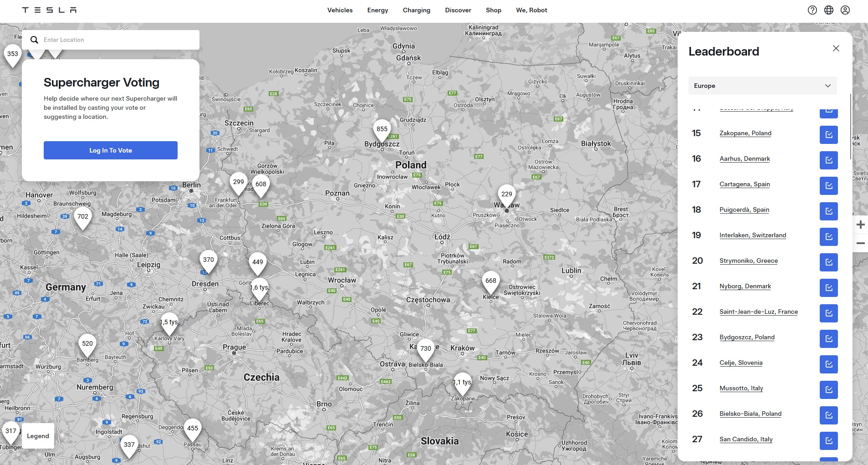
Task: Vote icon for Nyborg, Denmark
Action: [x=829, y=288]
